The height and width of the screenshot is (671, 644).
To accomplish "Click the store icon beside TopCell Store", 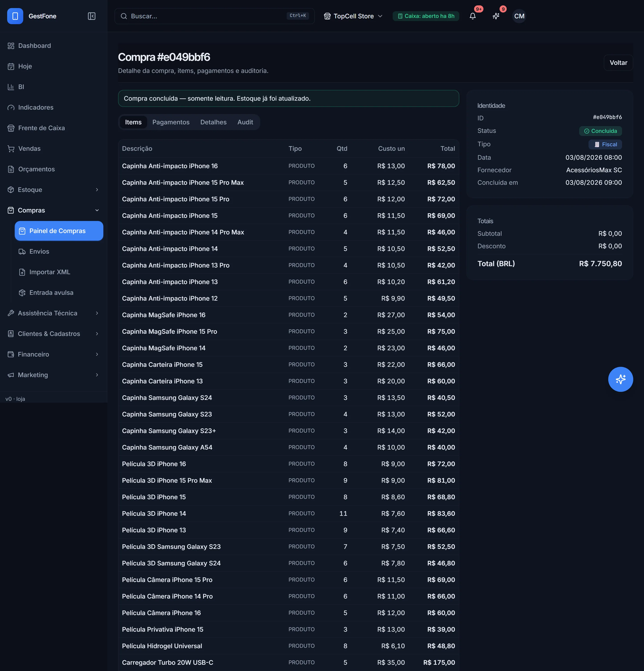I will pos(327,16).
